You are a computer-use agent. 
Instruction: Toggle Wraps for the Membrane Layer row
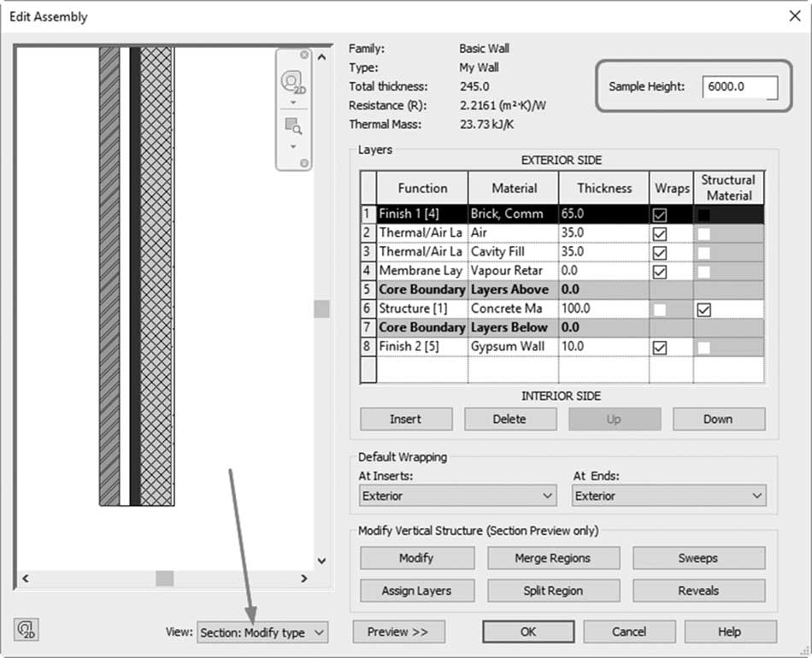point(660,272)
